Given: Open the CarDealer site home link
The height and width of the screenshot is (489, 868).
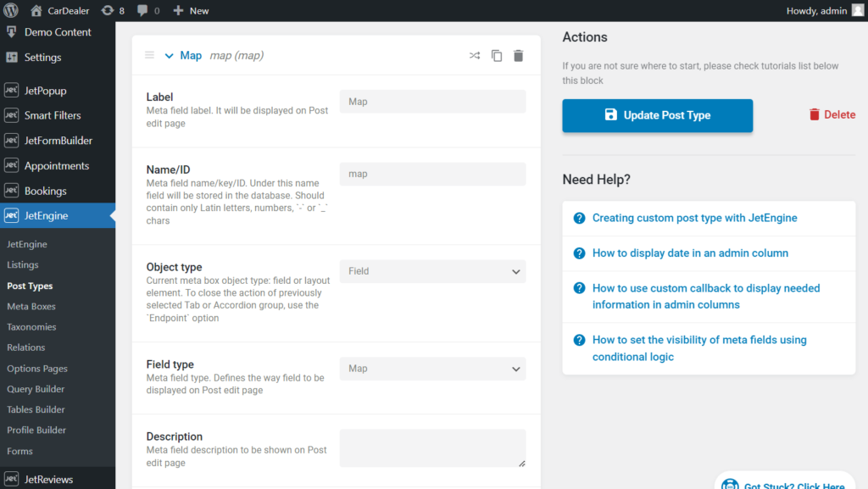Looking at the screenshot, I should tap(60, 10).
